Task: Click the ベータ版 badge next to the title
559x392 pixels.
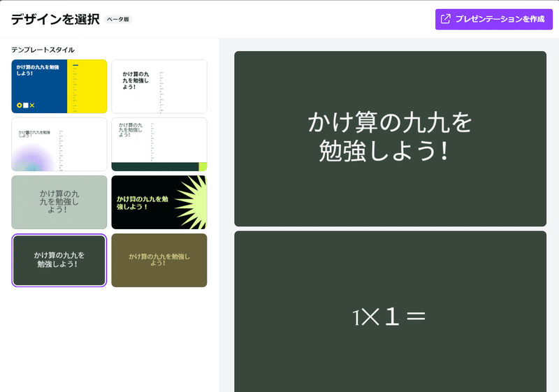Action: [118, 20]
